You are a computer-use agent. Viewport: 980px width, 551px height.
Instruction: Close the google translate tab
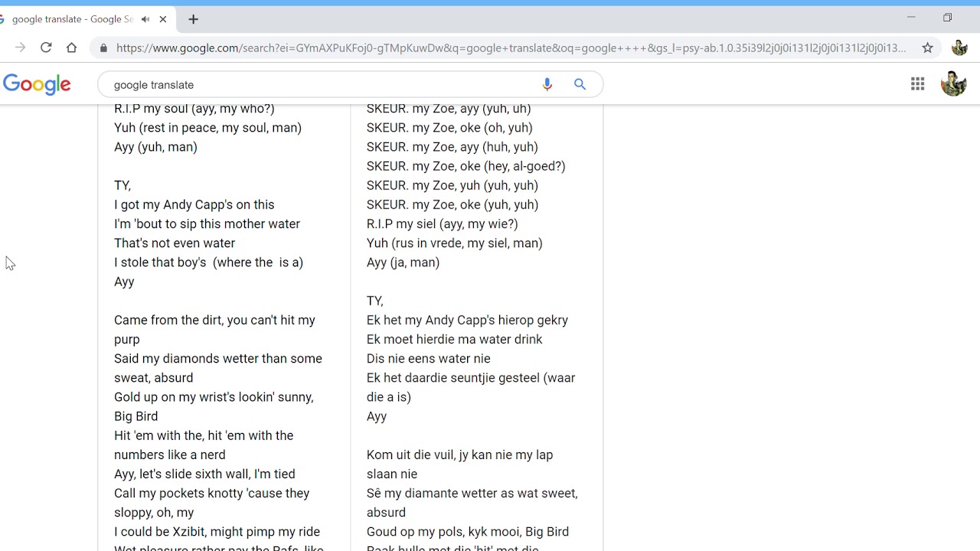(x=163, y=19)
